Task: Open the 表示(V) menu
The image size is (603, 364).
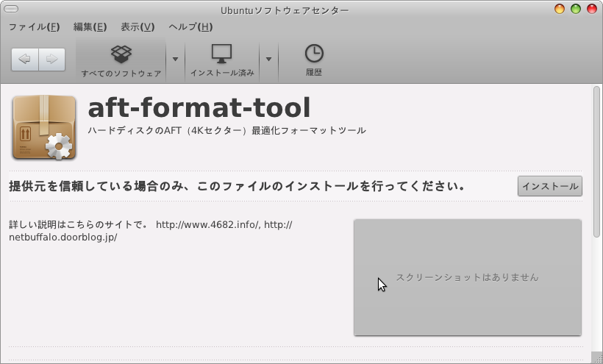Action: [x=138, y=27]
